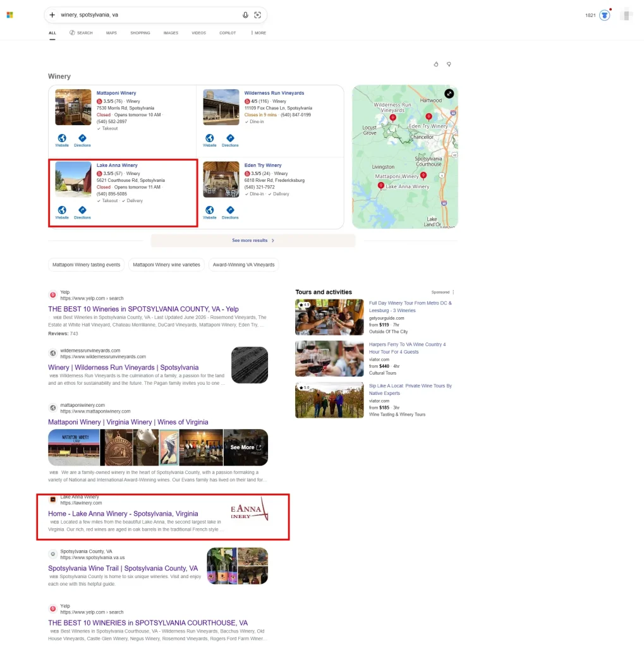Click the microphone voice search icon
This screenshot has width=644, height=647.
tap(245, 15)
